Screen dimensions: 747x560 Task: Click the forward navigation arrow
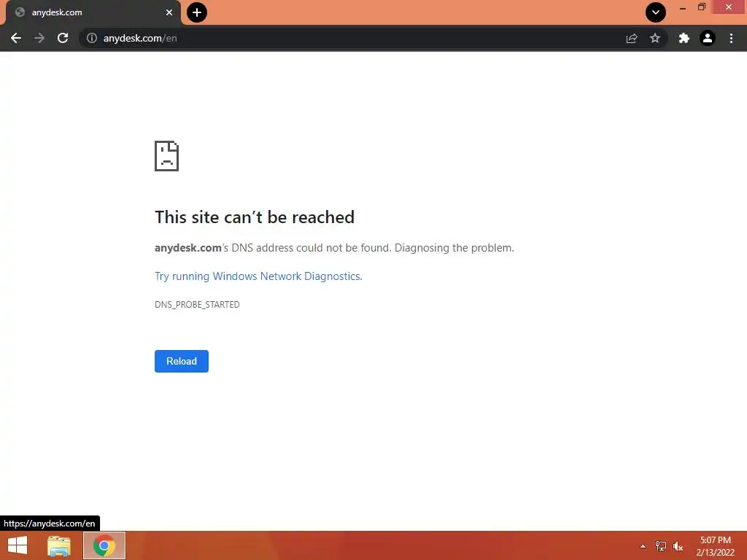pyautogui.click(x=39, y=38)
